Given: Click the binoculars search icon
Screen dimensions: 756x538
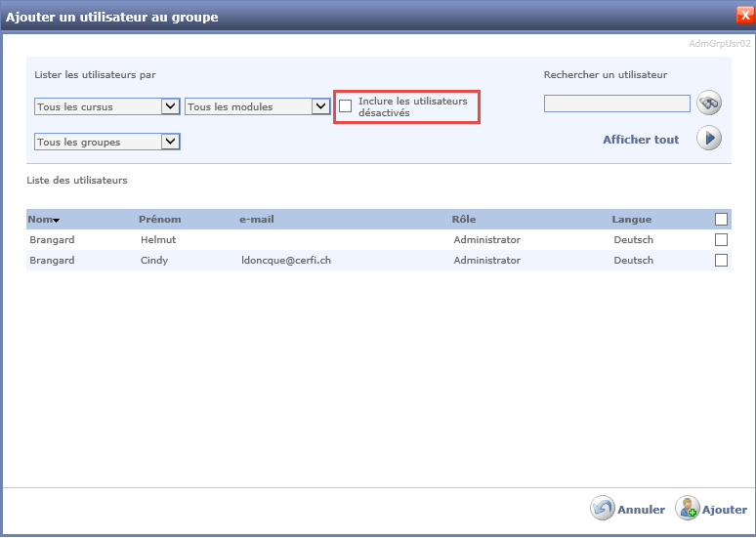Looking at the screenshot, I should coord(708,103).
